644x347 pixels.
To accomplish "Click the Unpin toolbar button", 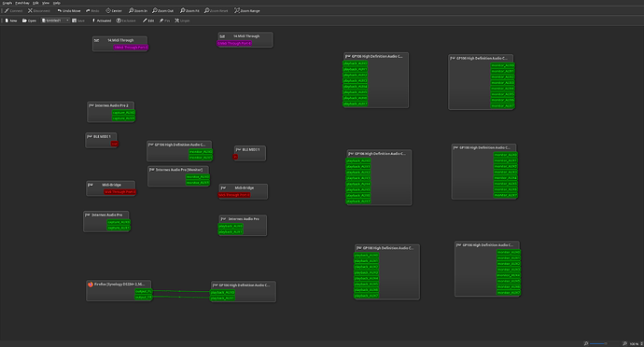I will [x=182, y=21].
